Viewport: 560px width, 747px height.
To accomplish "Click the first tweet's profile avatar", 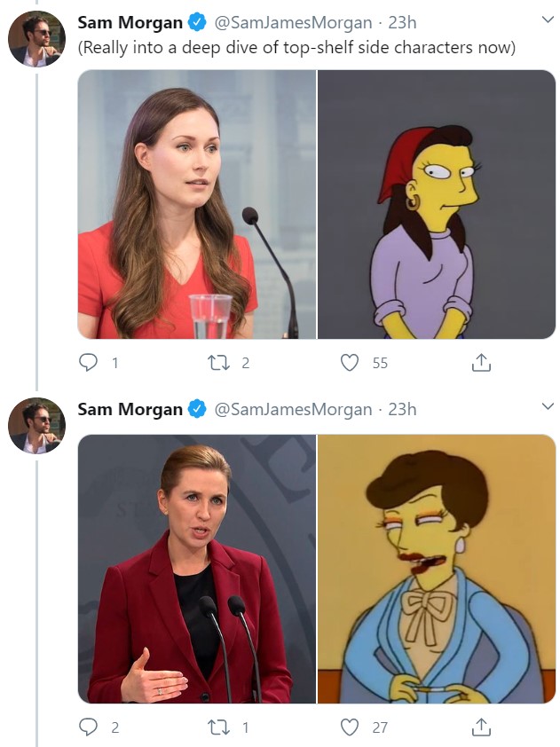I will (x=36, y=39).
